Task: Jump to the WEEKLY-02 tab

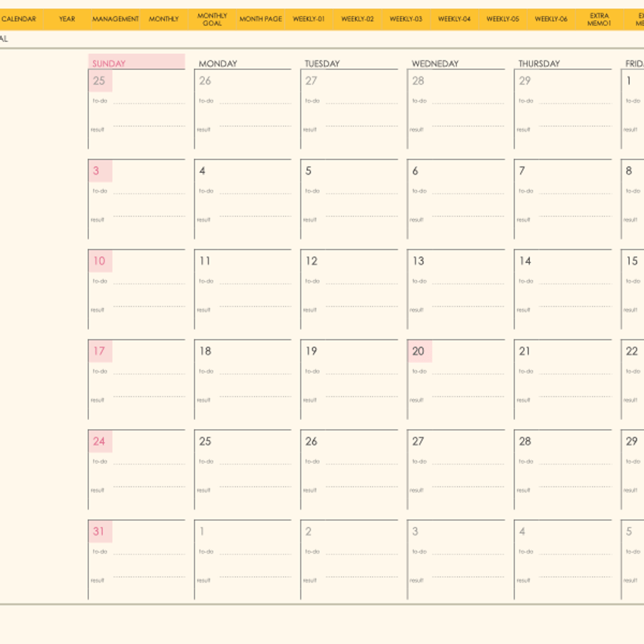Action: (x=357, y=19)
